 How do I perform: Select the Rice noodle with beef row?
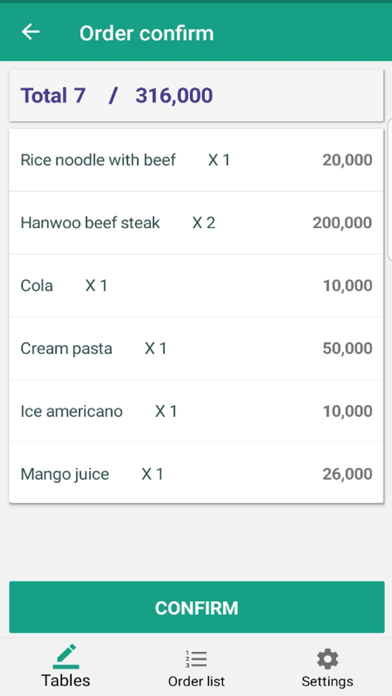196,160
